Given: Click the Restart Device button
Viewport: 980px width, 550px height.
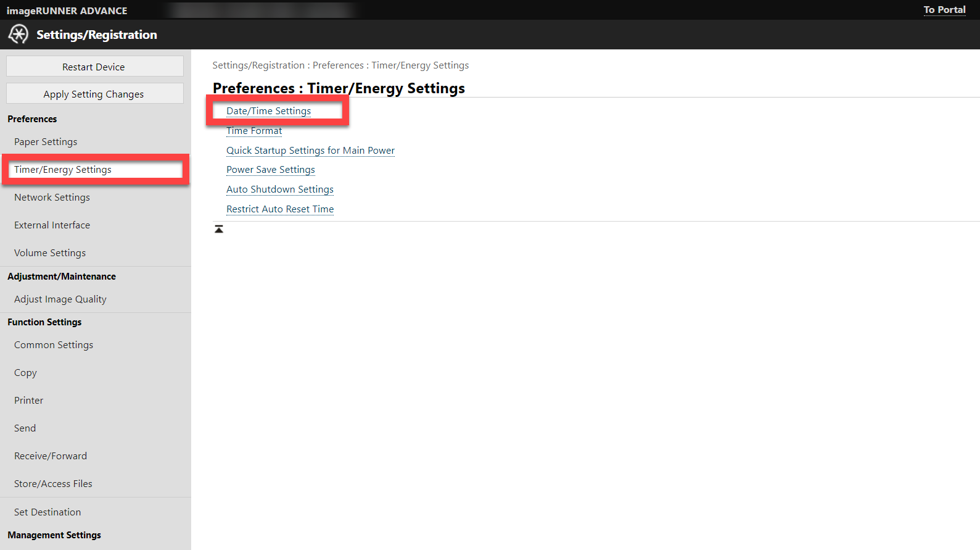Looking at the screenshot, I should click(95, 67).
